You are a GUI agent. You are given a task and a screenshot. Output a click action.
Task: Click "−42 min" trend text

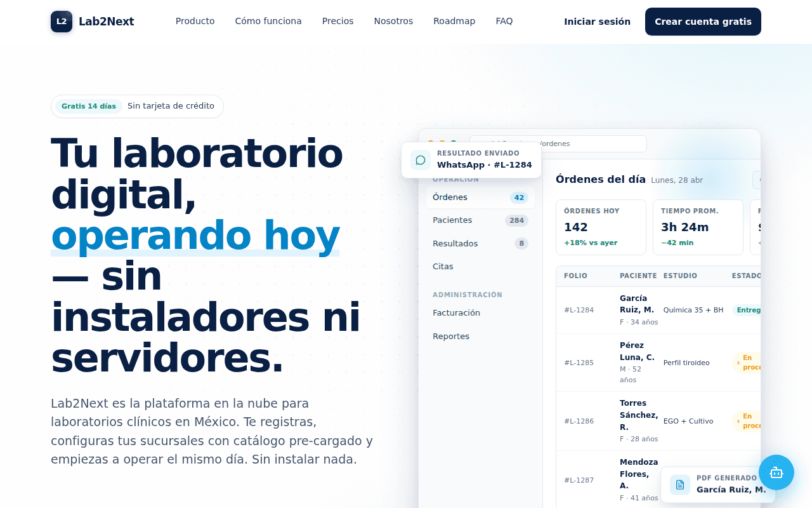[678, 243]
